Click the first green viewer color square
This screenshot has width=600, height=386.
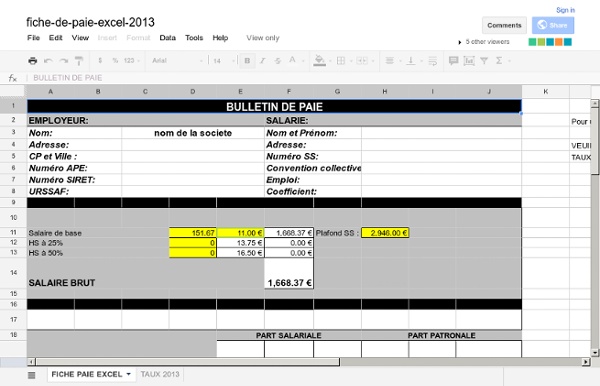(532, 42)
